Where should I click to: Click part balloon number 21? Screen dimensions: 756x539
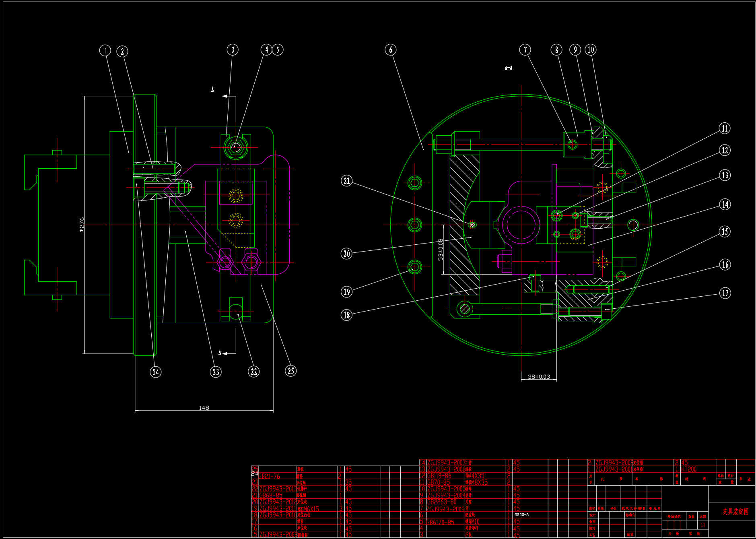coord(346,181)
